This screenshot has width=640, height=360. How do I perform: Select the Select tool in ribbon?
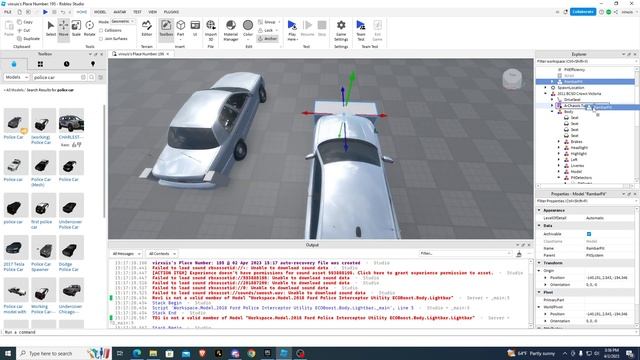(51, 29)
